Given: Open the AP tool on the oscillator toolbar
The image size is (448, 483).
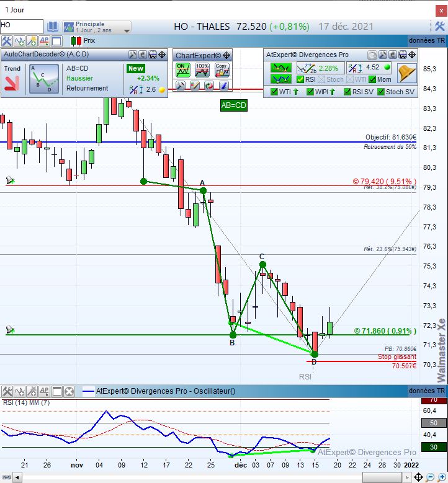Looking at the screenshot, I should pyautogui.click(x=45, y=391).
